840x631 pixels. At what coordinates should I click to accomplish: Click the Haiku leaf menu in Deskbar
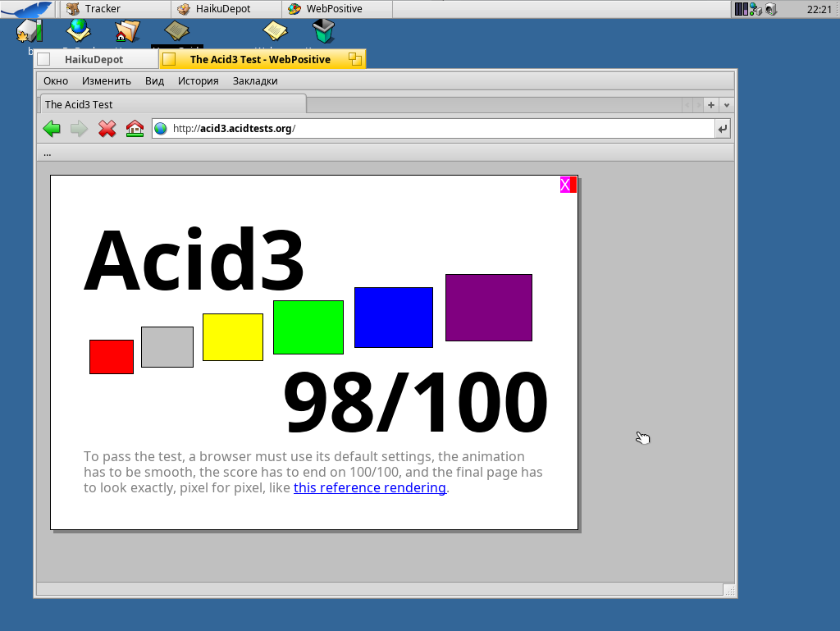coord(28,9)
